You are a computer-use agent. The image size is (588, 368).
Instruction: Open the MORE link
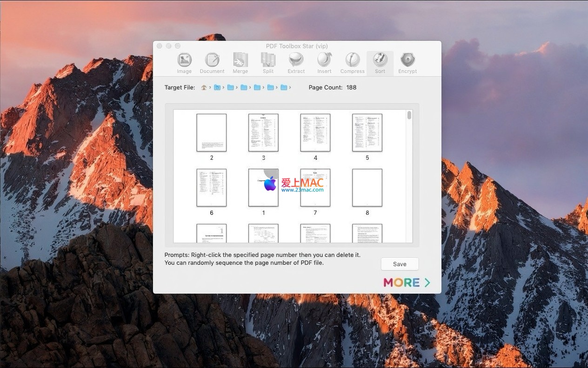pyautogui.click(x=406, y=283)
